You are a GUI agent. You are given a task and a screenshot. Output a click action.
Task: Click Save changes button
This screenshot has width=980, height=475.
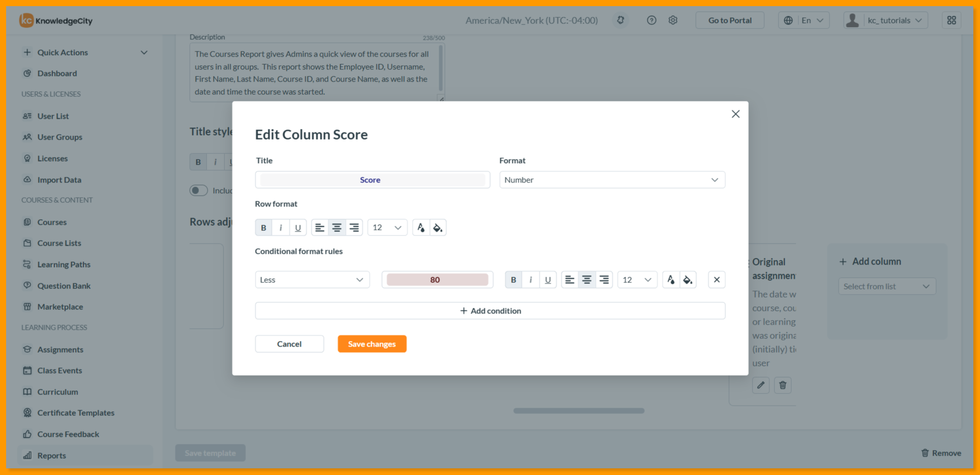pos(372,344)
